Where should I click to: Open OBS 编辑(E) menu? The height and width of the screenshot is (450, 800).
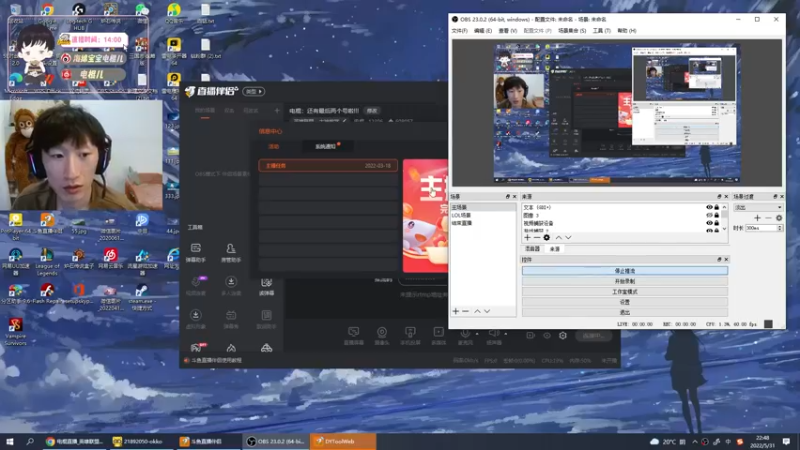[x=483, y=31]
